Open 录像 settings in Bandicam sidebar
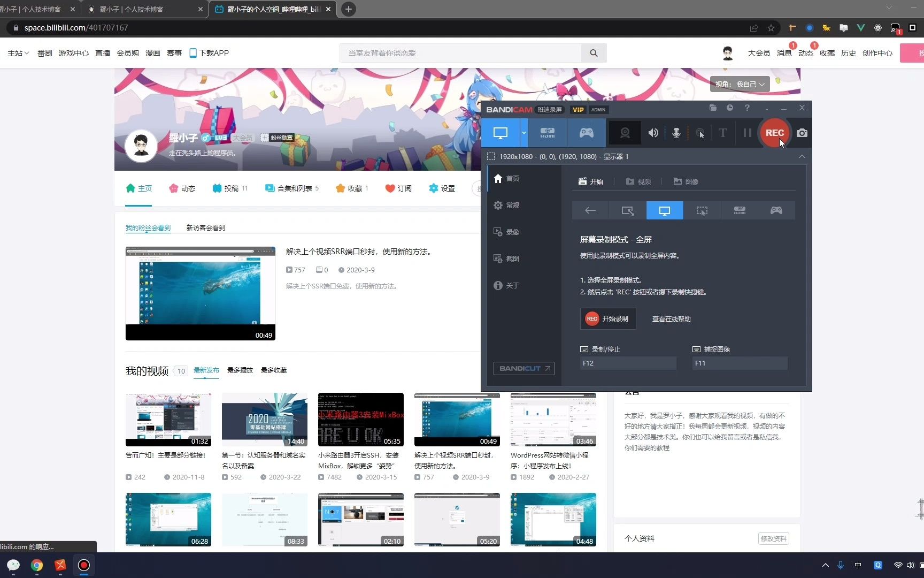This screenshot has height=578, width=924. pos(506,232)
